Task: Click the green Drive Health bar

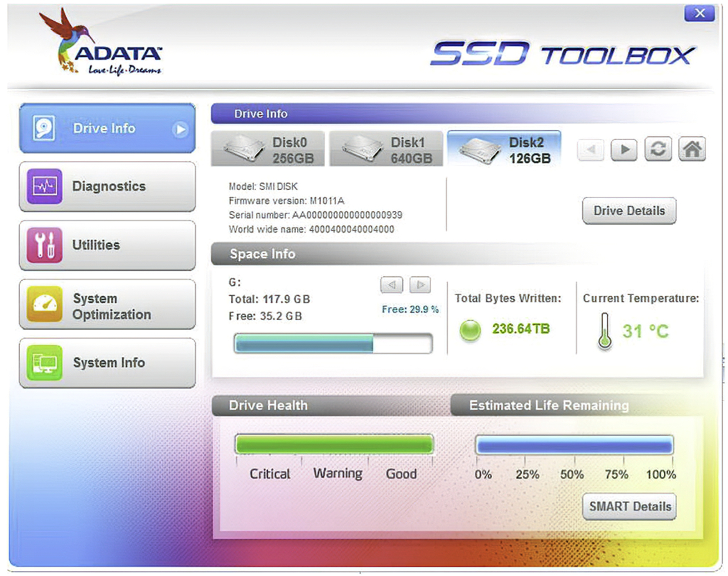Action: tap(334, 444)
